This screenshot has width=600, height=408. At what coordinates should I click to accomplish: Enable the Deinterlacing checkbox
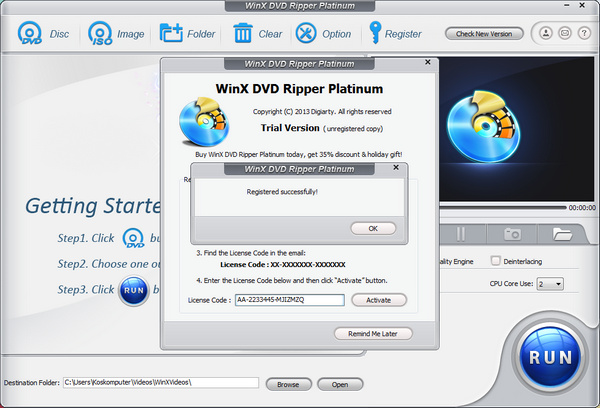[496, 261]
